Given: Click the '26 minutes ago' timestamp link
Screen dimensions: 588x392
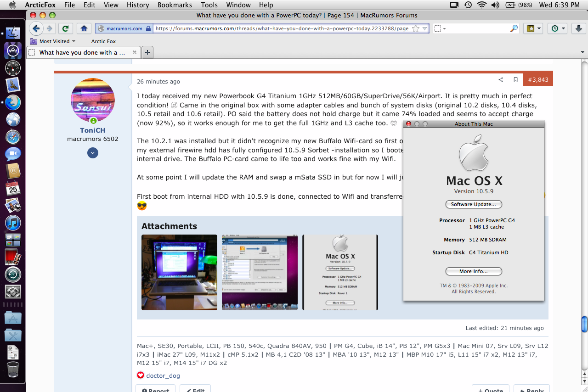Looking at the screenshot, I should pos(158,81).
